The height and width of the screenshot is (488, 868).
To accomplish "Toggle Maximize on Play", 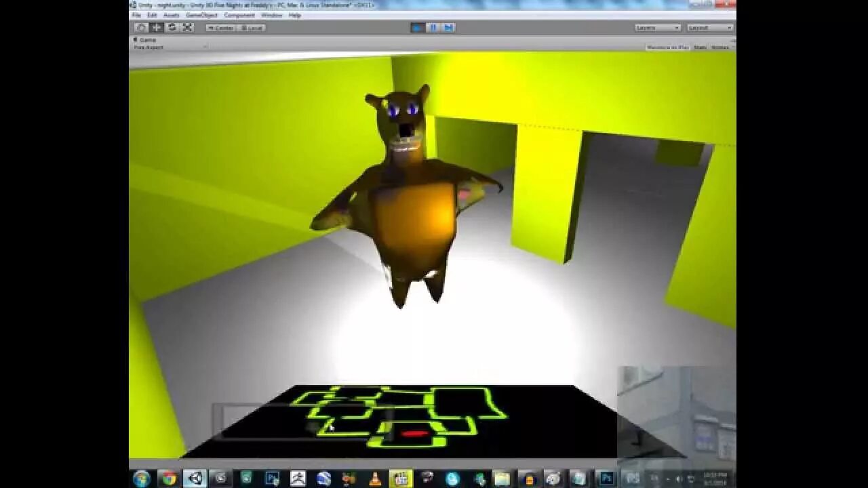I will click(667, 47).
